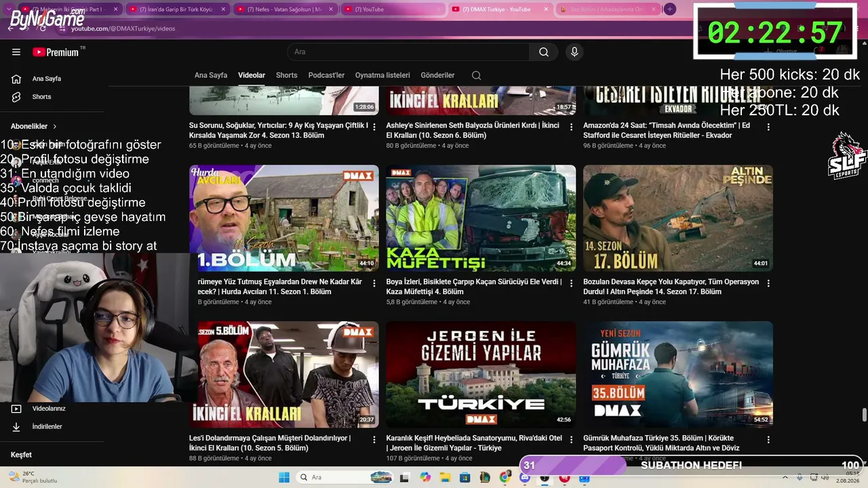Open options menu for Su Sorunu, Soğuklar video

pyautogui.click(x=374, y=127)
